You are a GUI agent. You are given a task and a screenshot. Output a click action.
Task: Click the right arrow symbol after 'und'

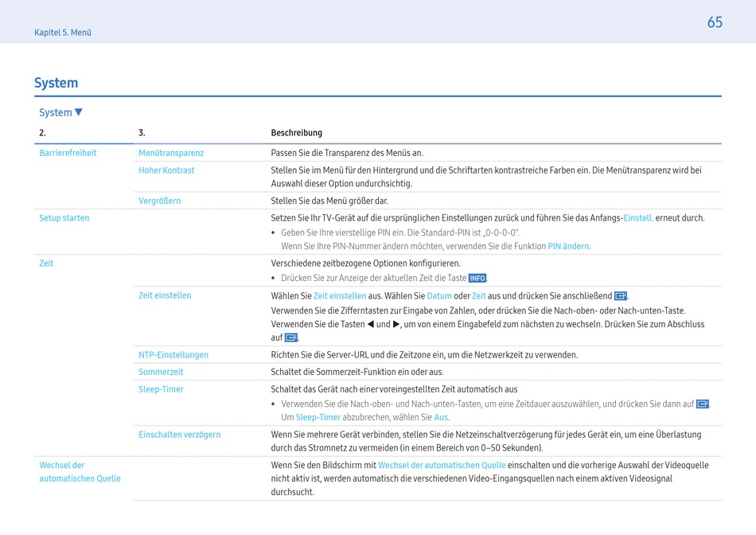396,325
